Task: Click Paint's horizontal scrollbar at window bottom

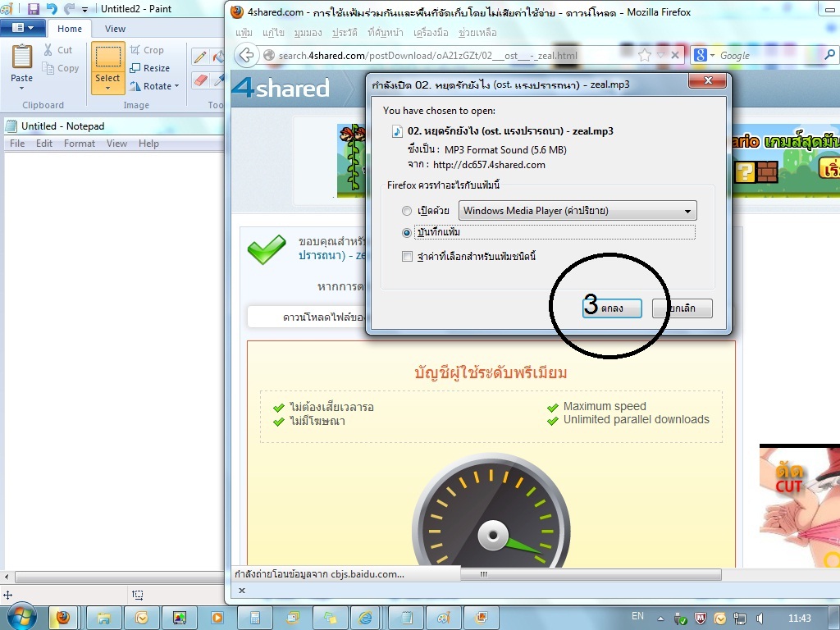Action: [120, 577]
